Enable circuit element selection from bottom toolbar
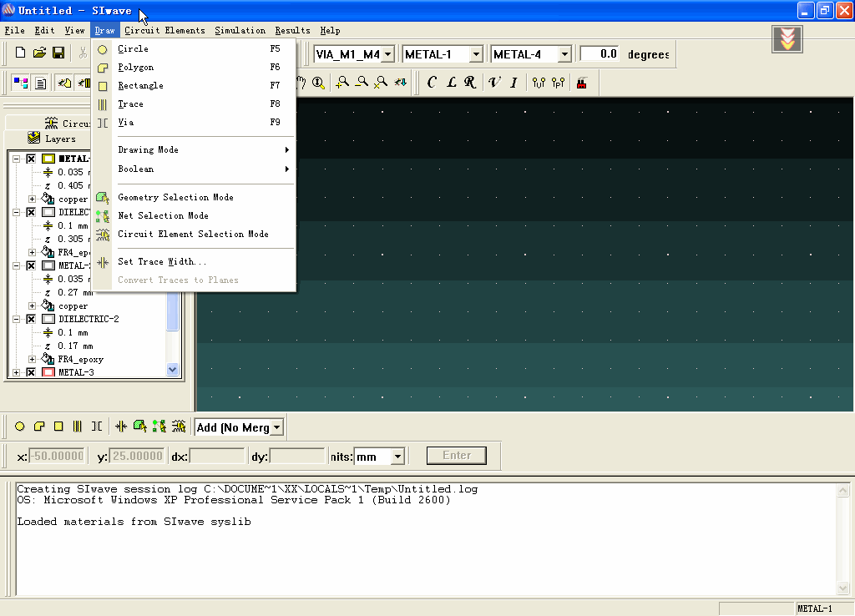The image size is (855, 616). [179, 427]
